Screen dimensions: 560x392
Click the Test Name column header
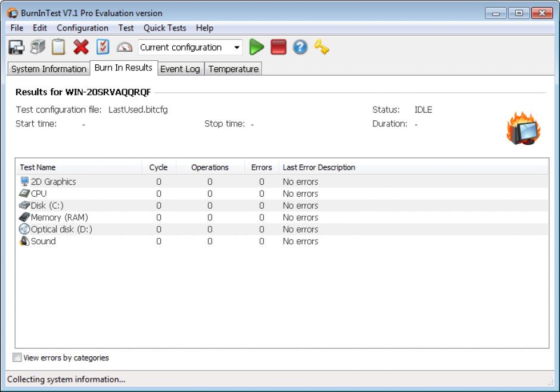coord(79,167)
